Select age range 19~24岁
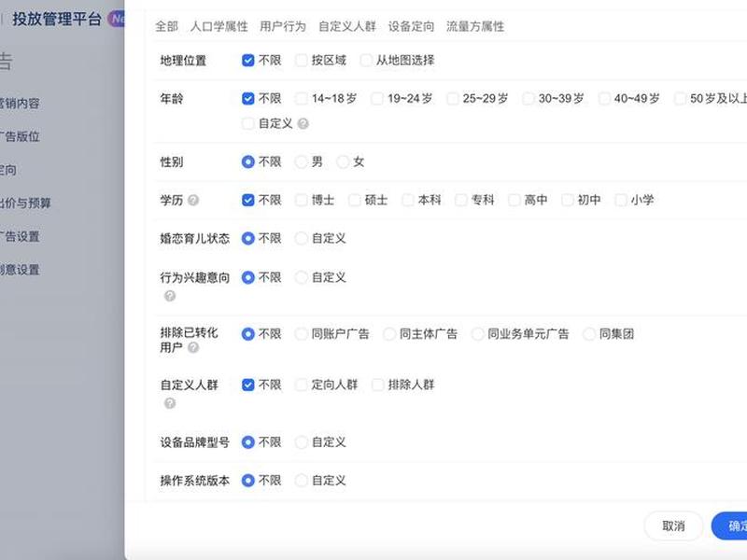747x560 pixels. coord(377,99)
